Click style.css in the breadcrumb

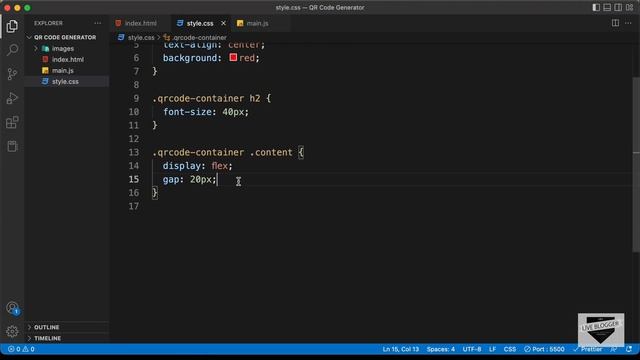tap(141, 38)
